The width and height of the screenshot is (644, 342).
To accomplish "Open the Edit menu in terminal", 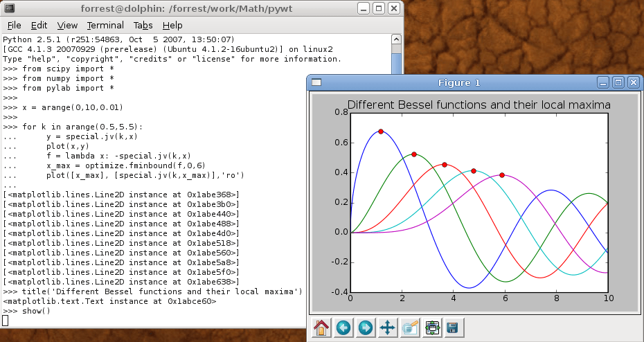I will [39, 25].
